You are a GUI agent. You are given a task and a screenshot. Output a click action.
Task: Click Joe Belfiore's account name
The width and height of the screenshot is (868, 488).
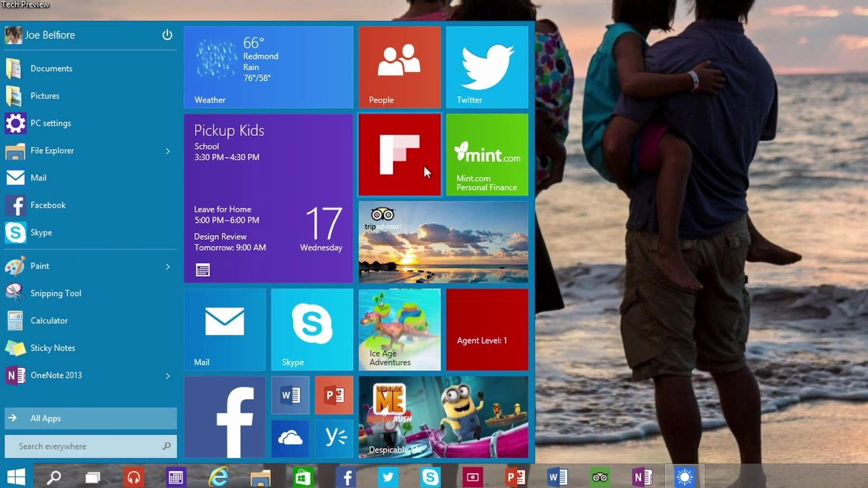point(50,35)
